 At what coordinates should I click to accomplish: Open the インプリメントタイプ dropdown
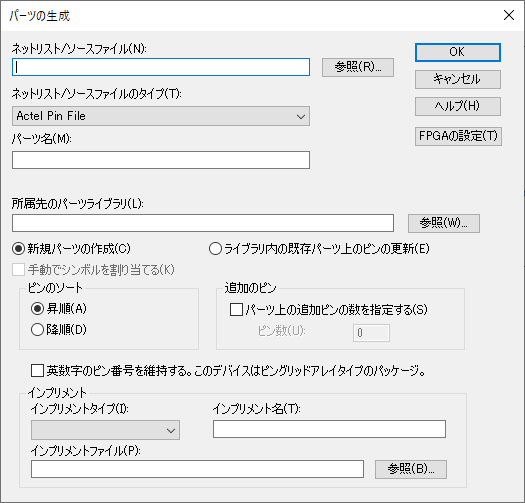pyautogui.click(x=105, y=430)
